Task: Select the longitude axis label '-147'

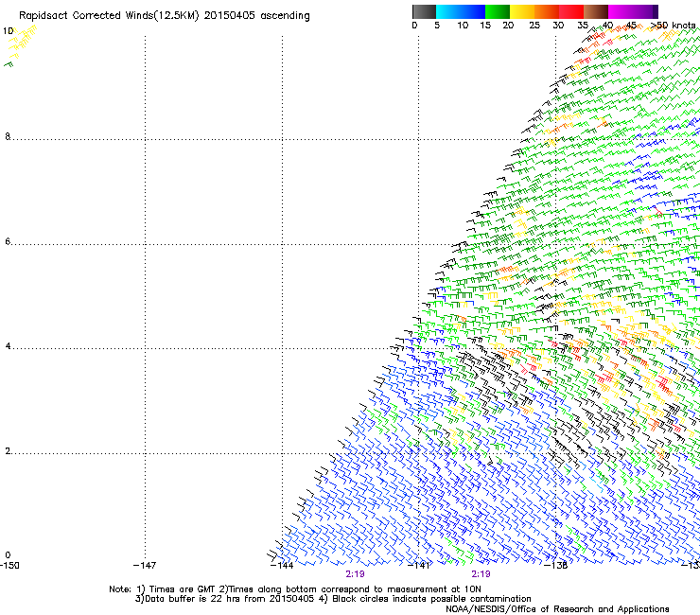Action: point(145,566)
